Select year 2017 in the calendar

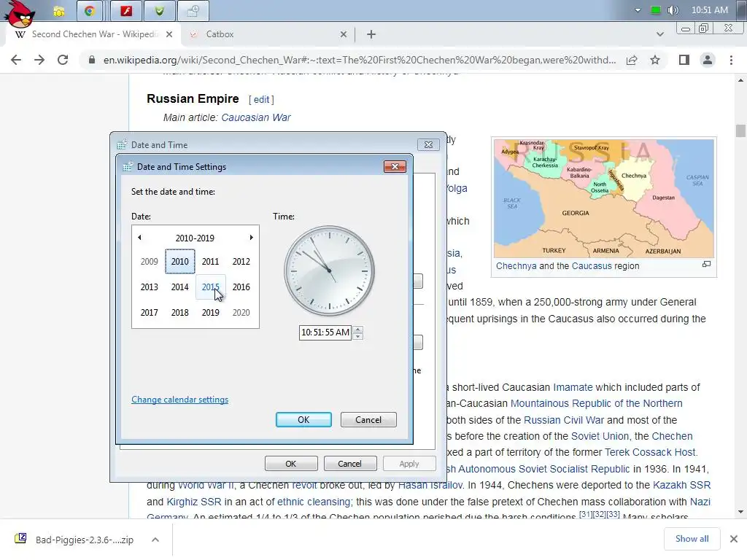tap(149, 313)
